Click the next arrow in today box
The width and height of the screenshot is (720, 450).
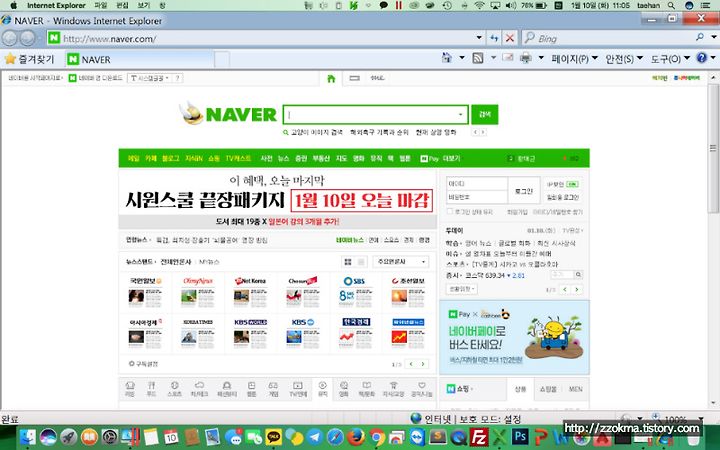tap(577, 289)
